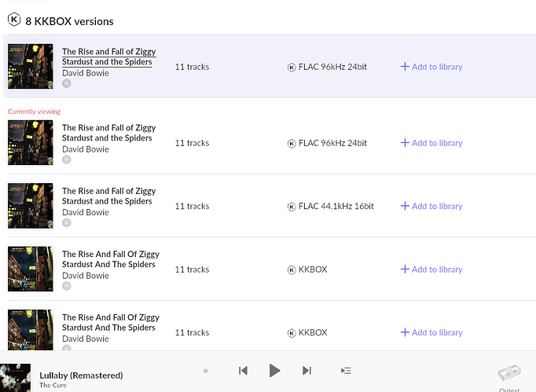The height and width of the screenshot is (392, 536).
Task: Click KKBOX icon in the last visible version row
Action: pos(292,333)
